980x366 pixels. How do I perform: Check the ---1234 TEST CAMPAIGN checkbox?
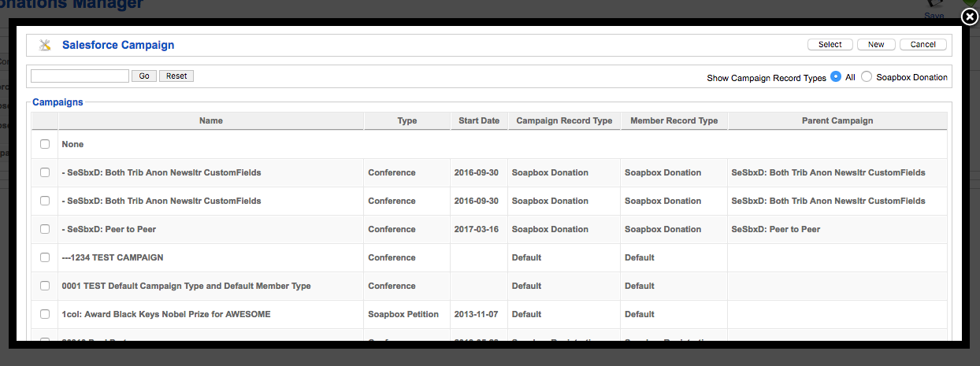pos(45,257)
